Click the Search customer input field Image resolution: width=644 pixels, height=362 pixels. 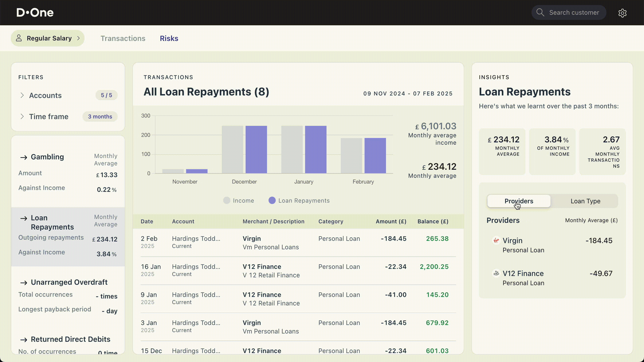[x=574, y=13]
